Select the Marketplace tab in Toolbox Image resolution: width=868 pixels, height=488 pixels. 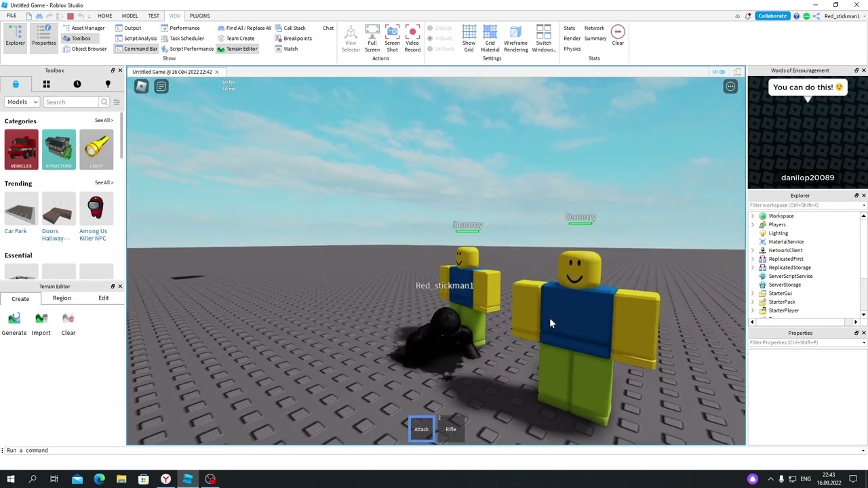pyautogui.click(x=16, y=84)
